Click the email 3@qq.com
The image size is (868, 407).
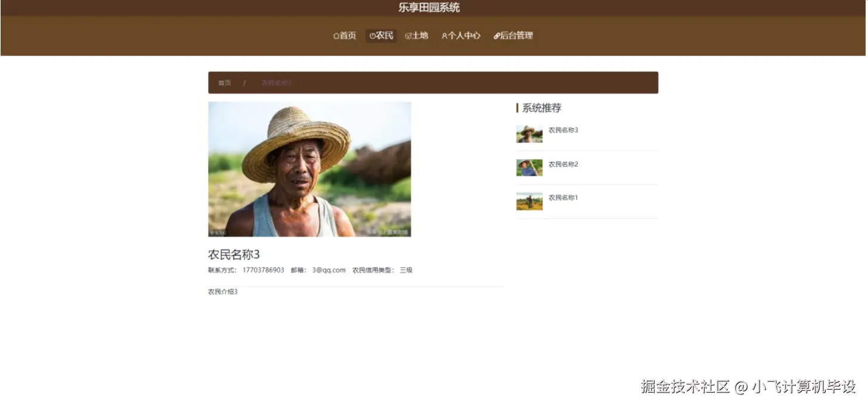[x=329, y=270]
